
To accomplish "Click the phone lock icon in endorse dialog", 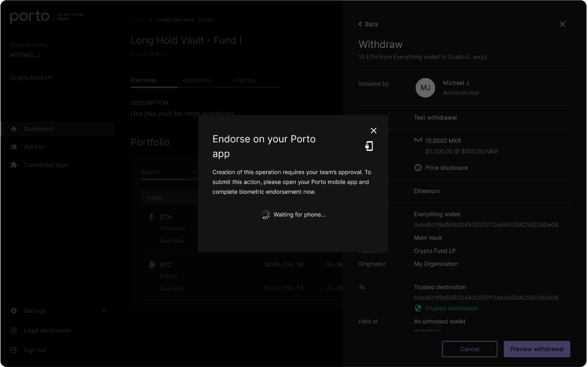I will point(369,146).
